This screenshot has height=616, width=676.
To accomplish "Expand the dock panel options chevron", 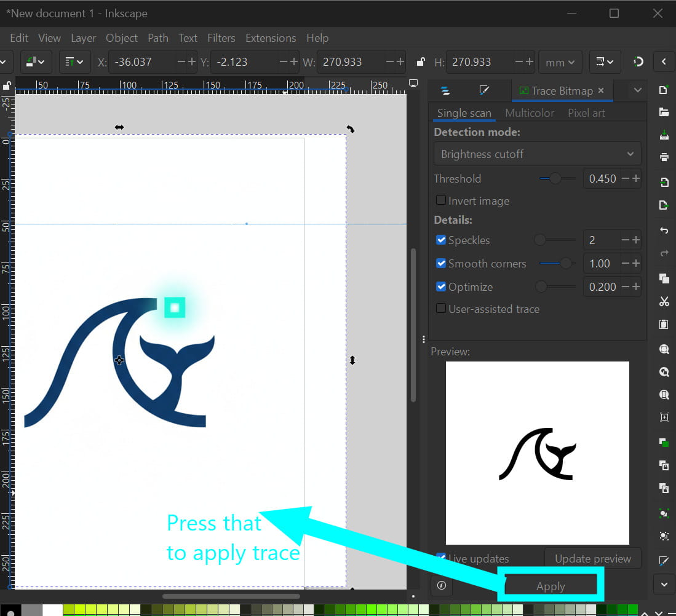I will pos(638,90).
